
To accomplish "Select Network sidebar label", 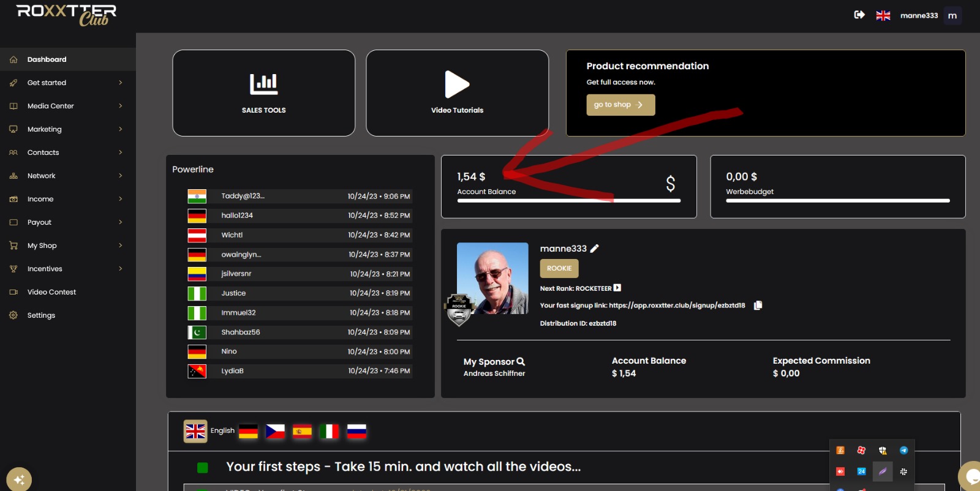I will [x=41, y=176].
